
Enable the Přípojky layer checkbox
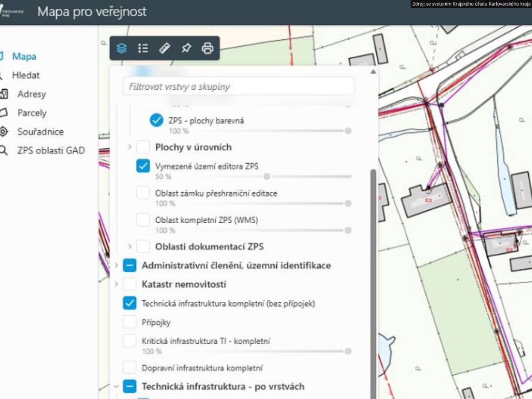(130, 322)
